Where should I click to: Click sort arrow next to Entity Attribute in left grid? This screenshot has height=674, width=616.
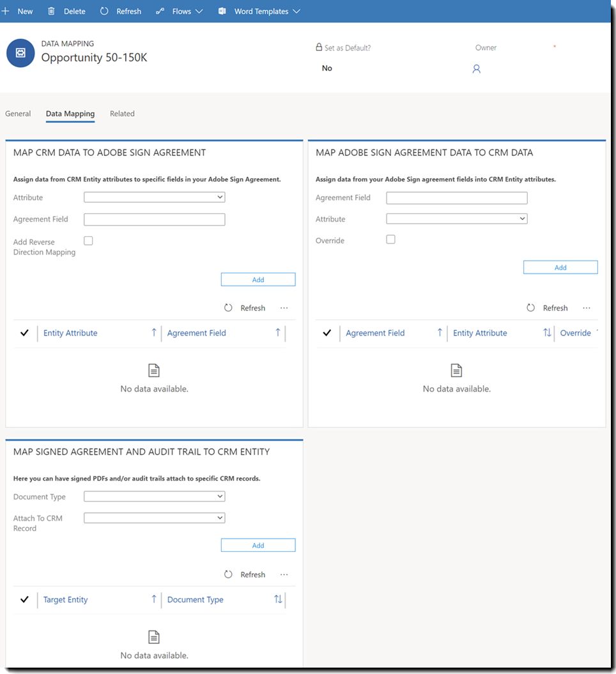click(154, 332)
